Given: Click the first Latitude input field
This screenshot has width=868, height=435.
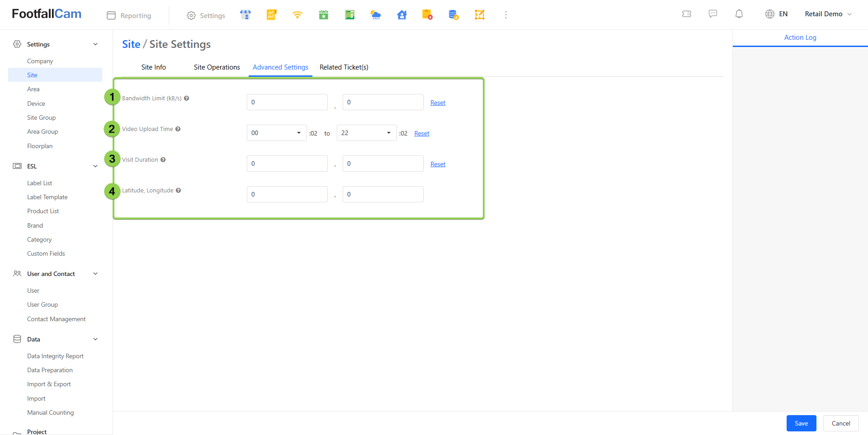Looking at the screenshot, I should 287,194.
